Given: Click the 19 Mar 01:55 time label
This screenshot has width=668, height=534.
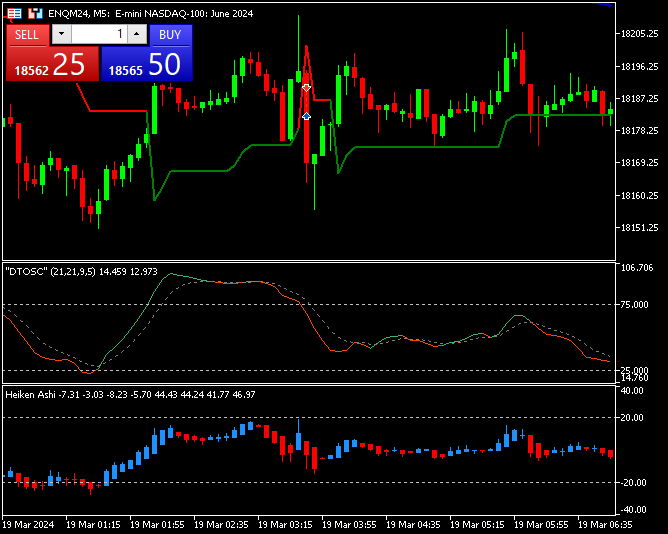Looking at the screenshot, I should coord(157,525).
